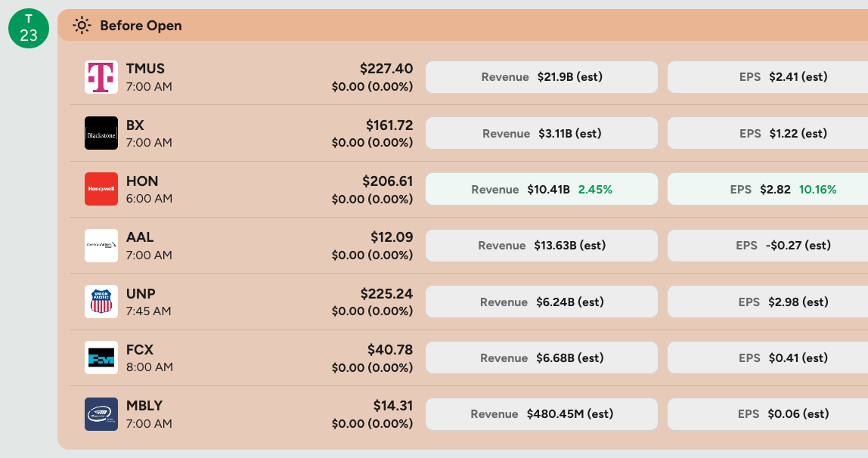Click the Mobileye MBLY logo icon
This screenshot has height=458, width=868.
(101, 413)
